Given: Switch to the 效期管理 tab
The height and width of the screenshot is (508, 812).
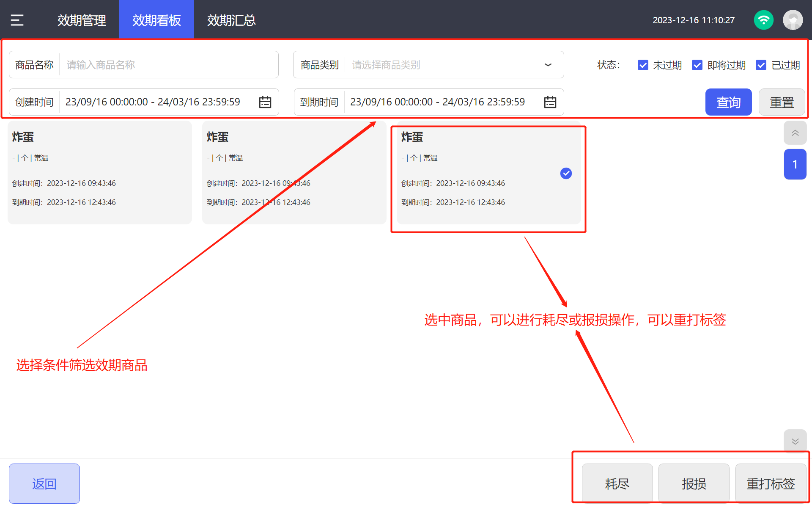Looking at the screenshot, I should point(82,20).
